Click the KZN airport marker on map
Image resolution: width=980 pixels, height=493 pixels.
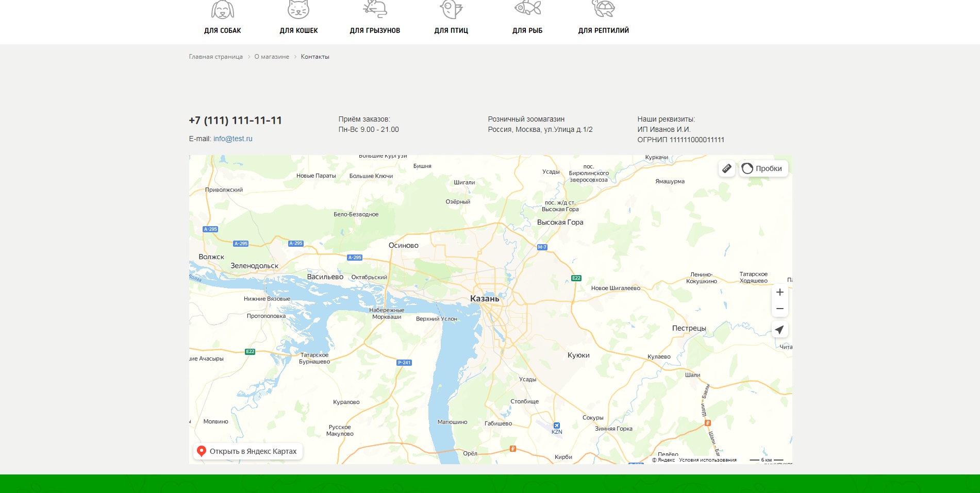coord(556,426)
